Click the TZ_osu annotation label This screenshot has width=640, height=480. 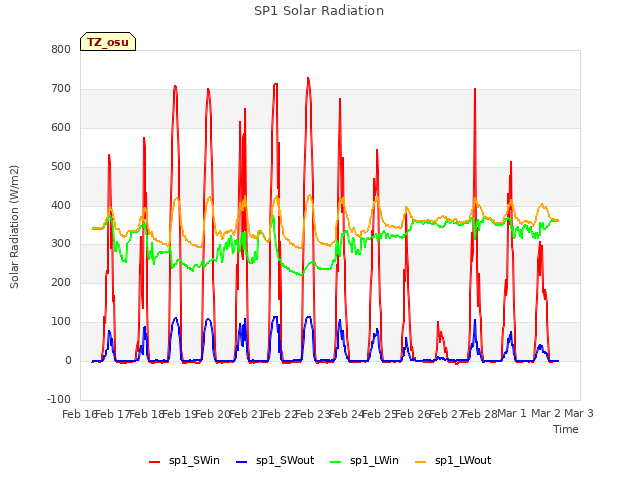pos(108,42)
